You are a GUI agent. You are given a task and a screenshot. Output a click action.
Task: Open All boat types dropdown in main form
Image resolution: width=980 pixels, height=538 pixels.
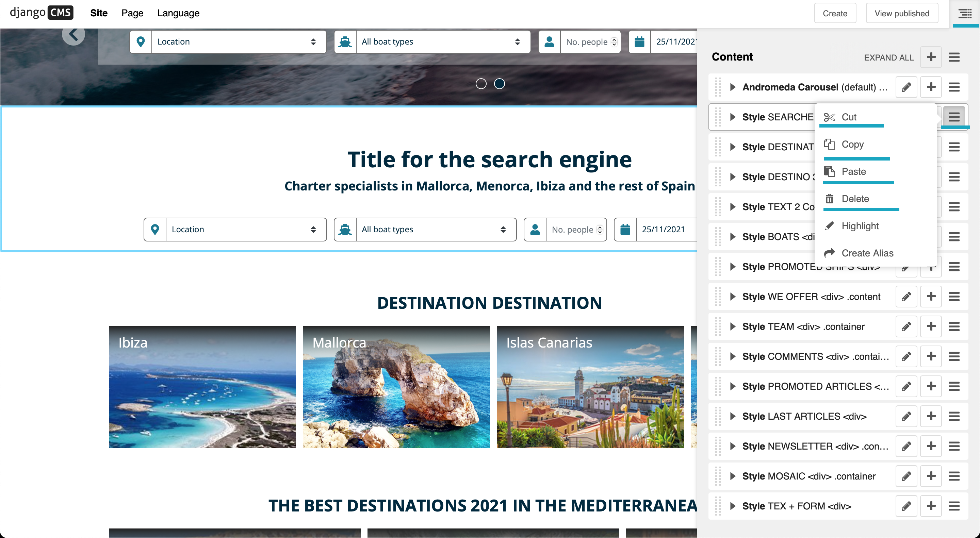(436, 229)
